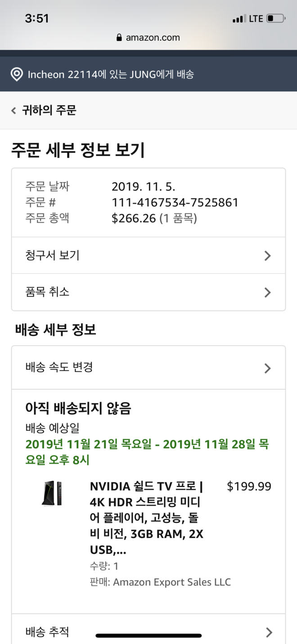Go back via the 귀하의 주문 text
The image size is (297, 644).
coord(49,110)
